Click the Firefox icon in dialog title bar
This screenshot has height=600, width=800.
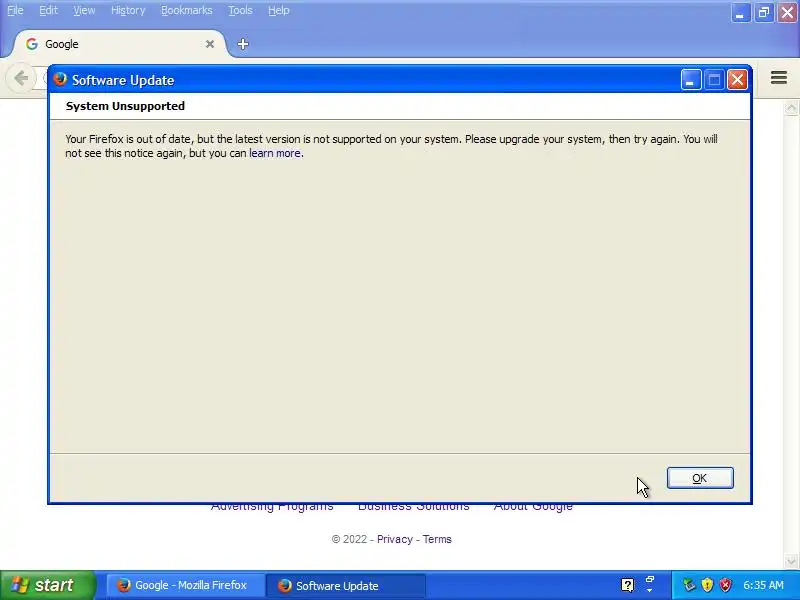pyautogui.click(x=60, y=80)
